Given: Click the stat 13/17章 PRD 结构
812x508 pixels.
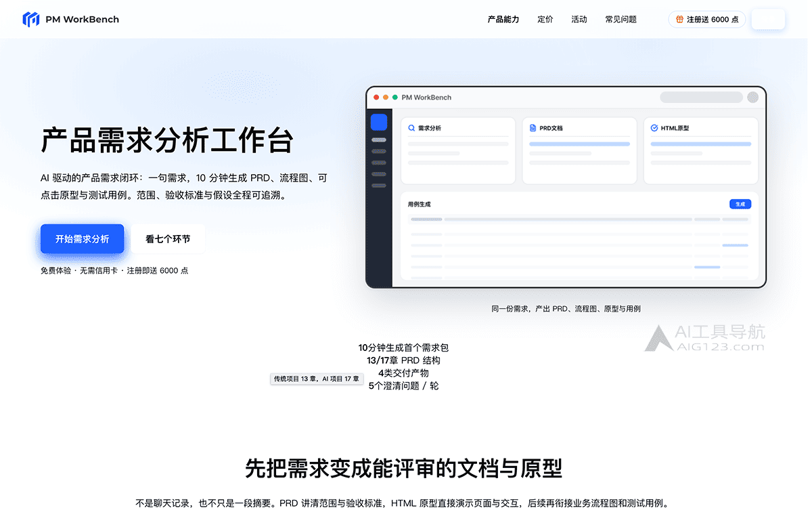Looking at the screenshot, I should click(x=404, y=360).
